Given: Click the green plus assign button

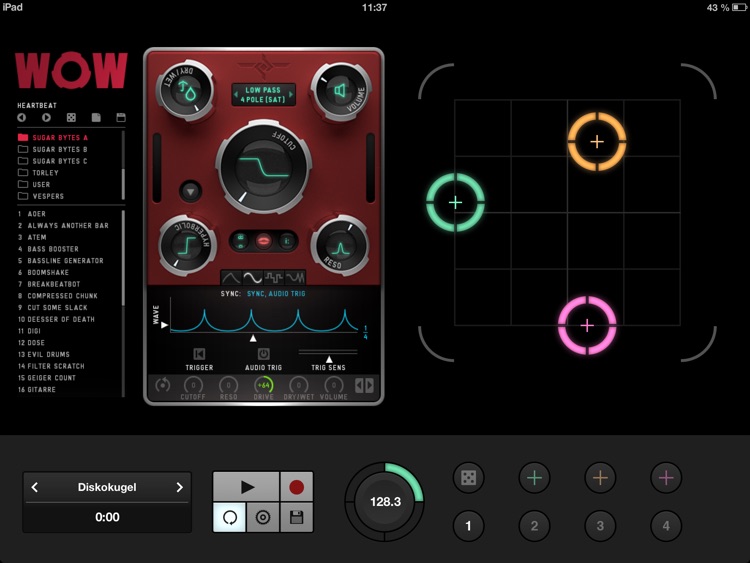Looking at the screenshot, I should click(x=534, y=477).
